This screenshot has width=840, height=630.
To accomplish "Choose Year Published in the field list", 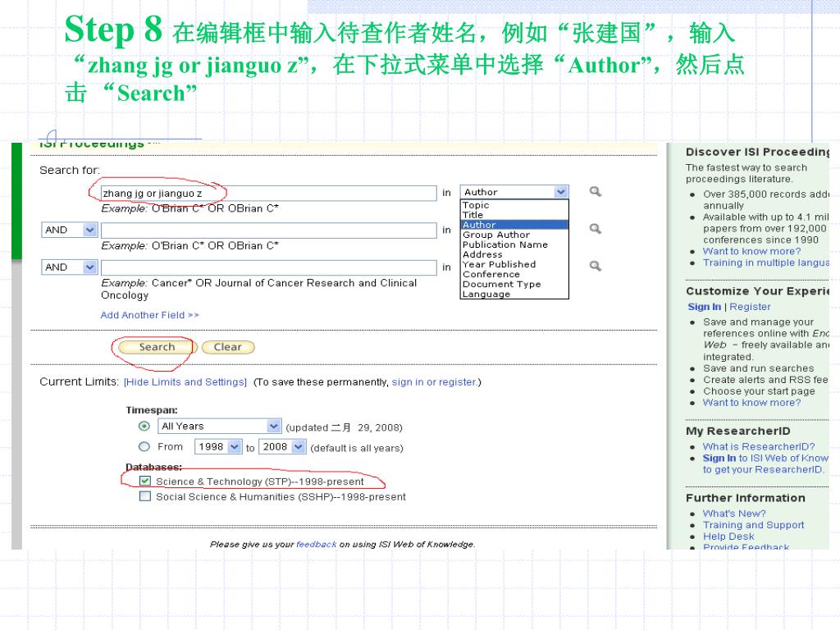I will pyautogui.click(x=514, y=265).
